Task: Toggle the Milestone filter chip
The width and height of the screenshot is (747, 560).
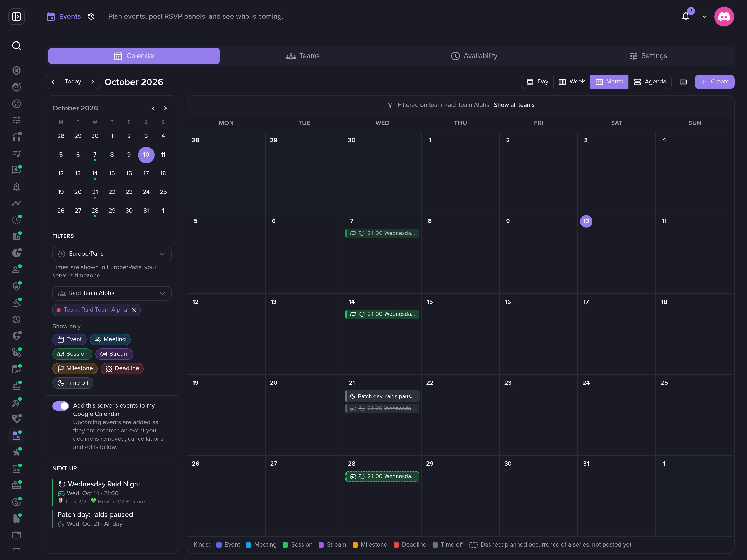Action: (75, 368)
